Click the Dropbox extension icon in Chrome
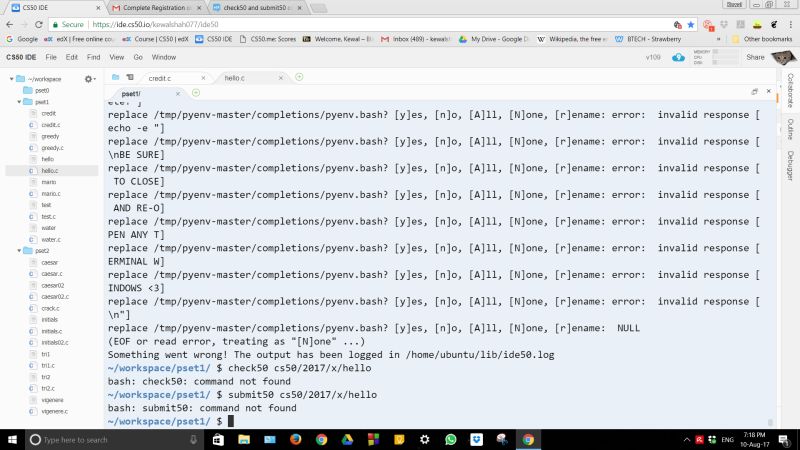 (x=724, y=24)
